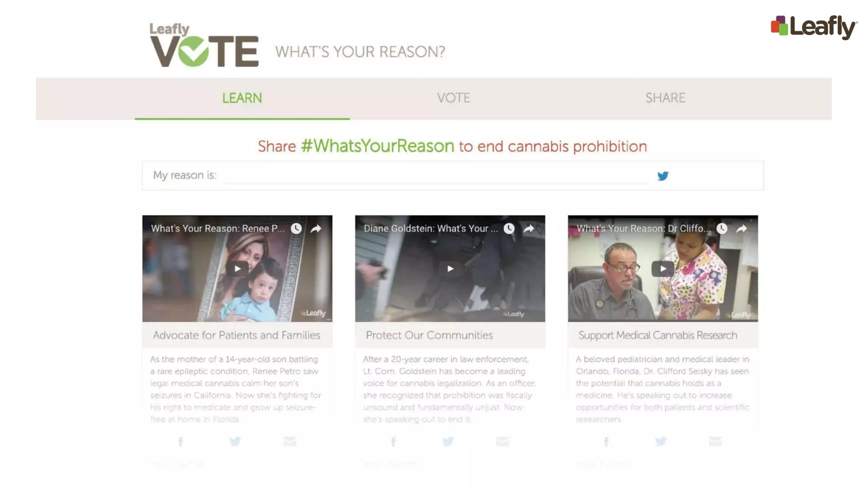Click the 'My reason is' text field
The height and width of the screenshot is (488, 868).
tap(436, 175)
